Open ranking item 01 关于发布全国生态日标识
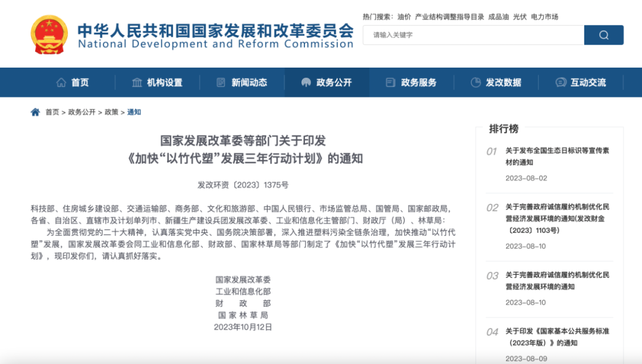The width and height of the screenshot is (642, 364). click(x=557, y=157)
